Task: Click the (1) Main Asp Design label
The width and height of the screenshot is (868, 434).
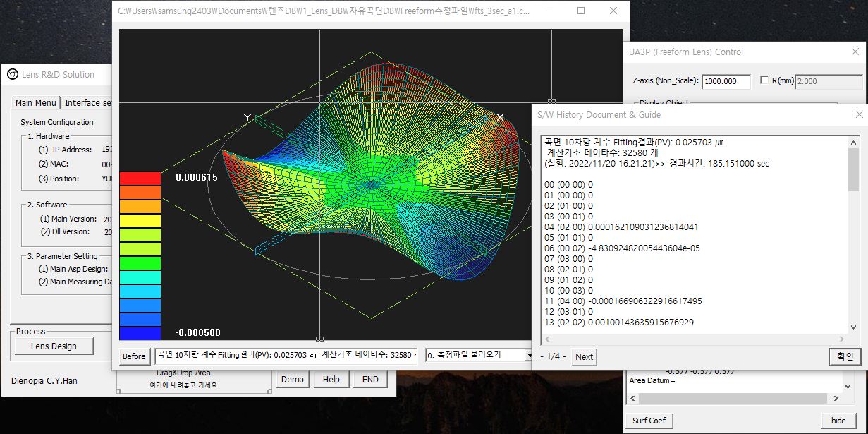Action: point(73,269)
